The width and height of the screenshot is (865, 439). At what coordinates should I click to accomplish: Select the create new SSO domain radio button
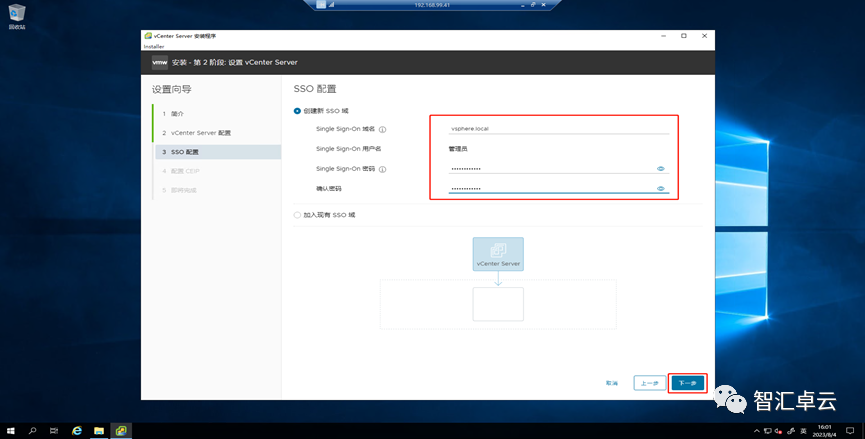(x=297, y=111)
